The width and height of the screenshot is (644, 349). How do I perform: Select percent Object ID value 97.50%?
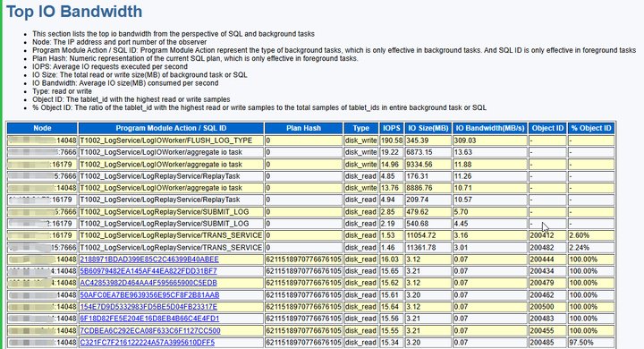pyautogui.click(x=581, y=343)
